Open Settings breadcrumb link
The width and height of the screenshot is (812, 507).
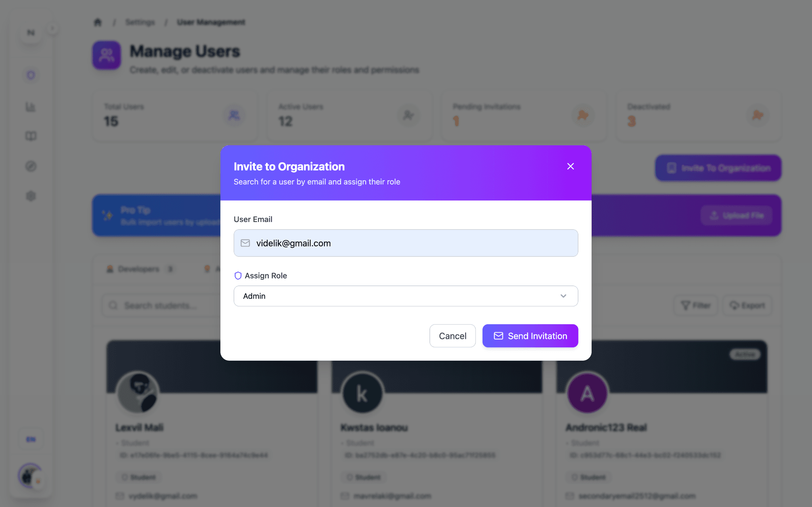point(140,22)
